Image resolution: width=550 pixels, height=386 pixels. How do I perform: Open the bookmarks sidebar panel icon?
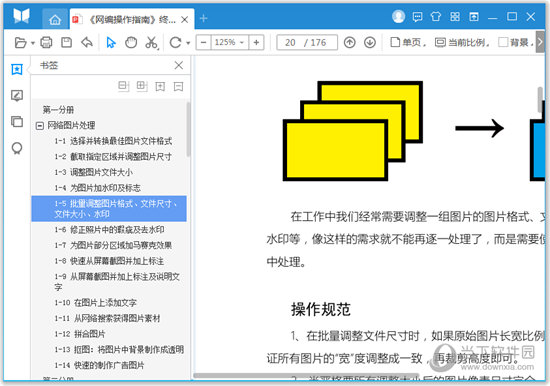click(x=17, y=69)
